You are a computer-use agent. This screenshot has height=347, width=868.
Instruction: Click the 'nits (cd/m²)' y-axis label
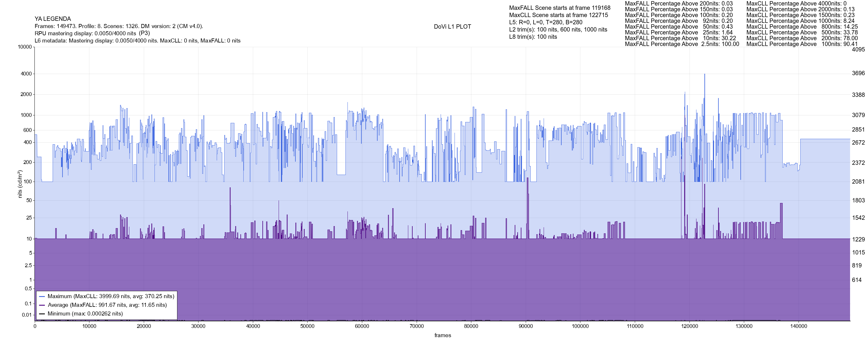pos(20,184)
